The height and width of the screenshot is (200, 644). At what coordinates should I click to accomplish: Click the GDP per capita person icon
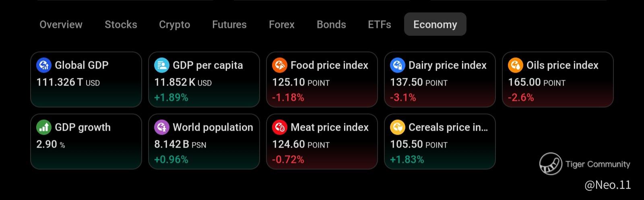pyautogui.click(x=161, y=65)
